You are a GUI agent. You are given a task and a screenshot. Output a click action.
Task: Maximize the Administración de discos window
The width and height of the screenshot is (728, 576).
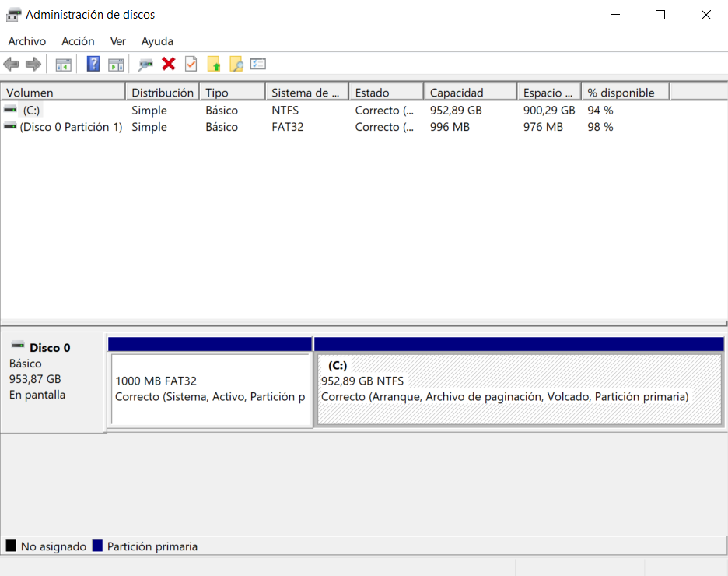tap(660, 15)
